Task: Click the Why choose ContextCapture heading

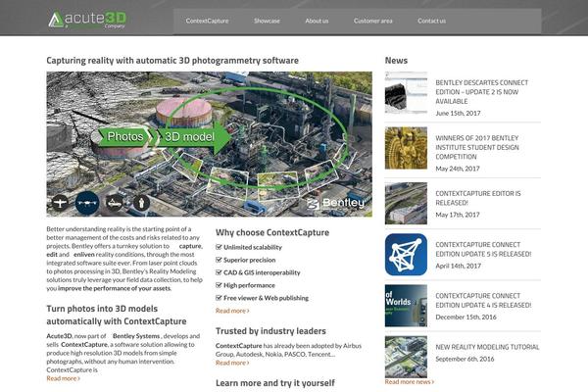Action: tap(272, 232)
